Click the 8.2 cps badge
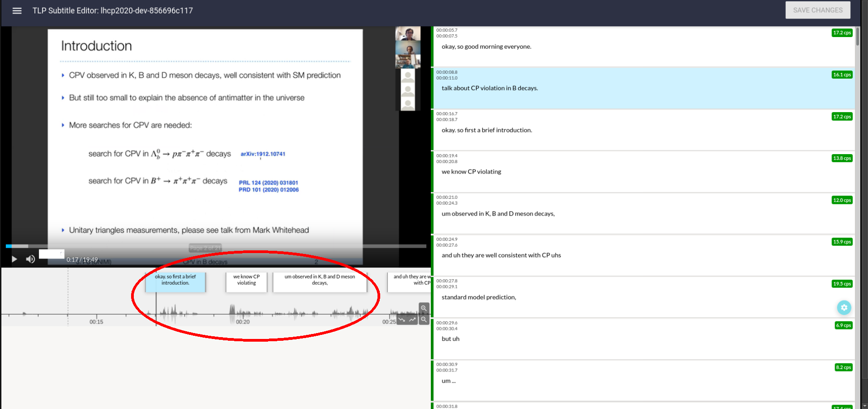Screen dimensions: 868x409 tap(843, 367)
